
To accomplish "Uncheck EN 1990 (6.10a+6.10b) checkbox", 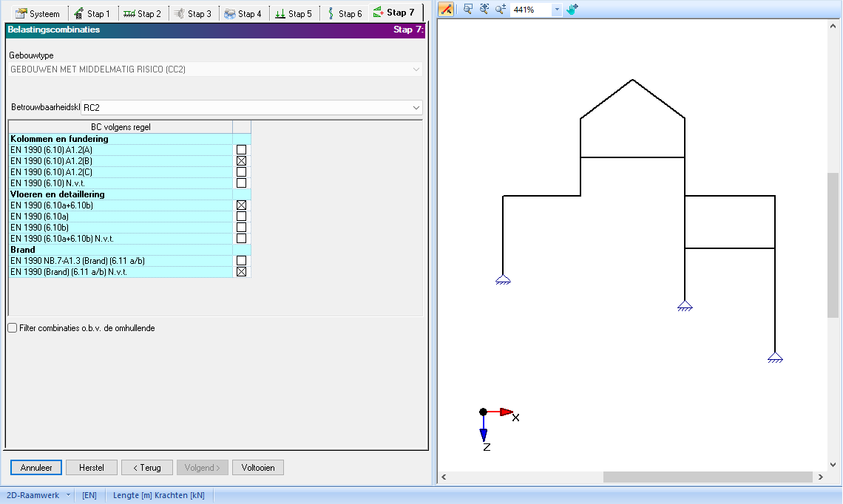I will point(241,205).
